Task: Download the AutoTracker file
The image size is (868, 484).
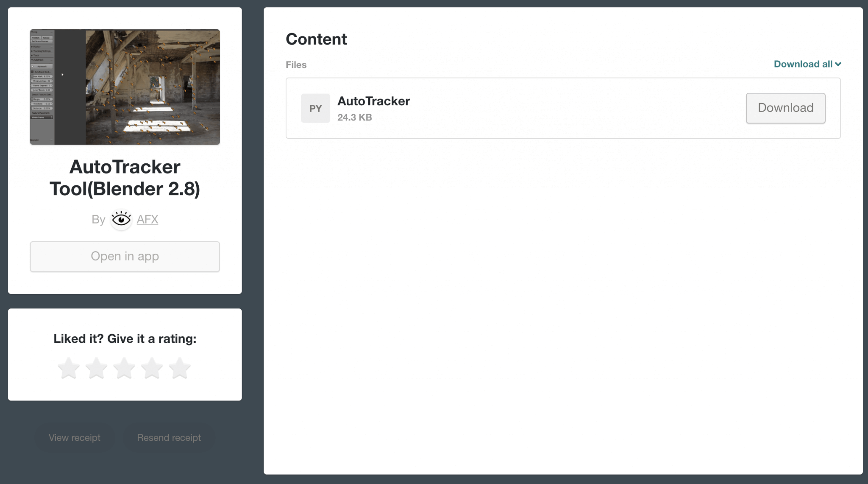Action: [x=785, y=108]
